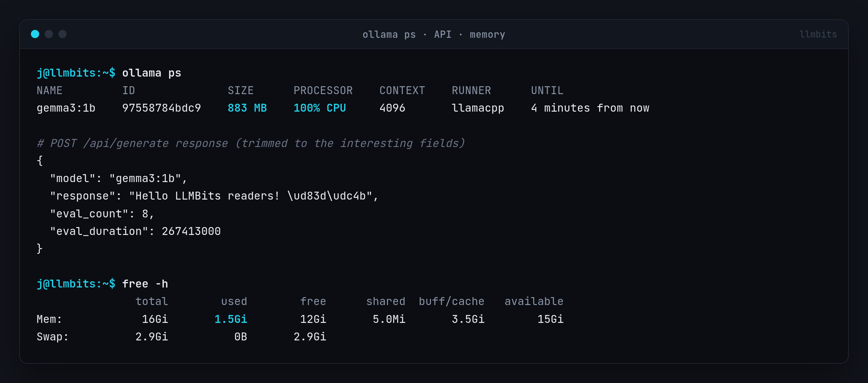Image resolution: width=868 pixels, height=383 pixels.
Task: Click the 'Mem:' row label
Action: click(x=49, y=319)
